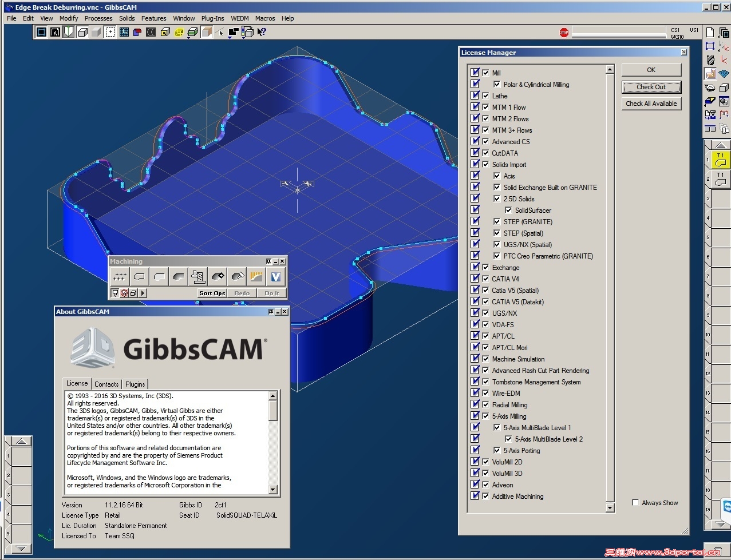
Task: Click OK in the License Manager
Action: point(651,70)
